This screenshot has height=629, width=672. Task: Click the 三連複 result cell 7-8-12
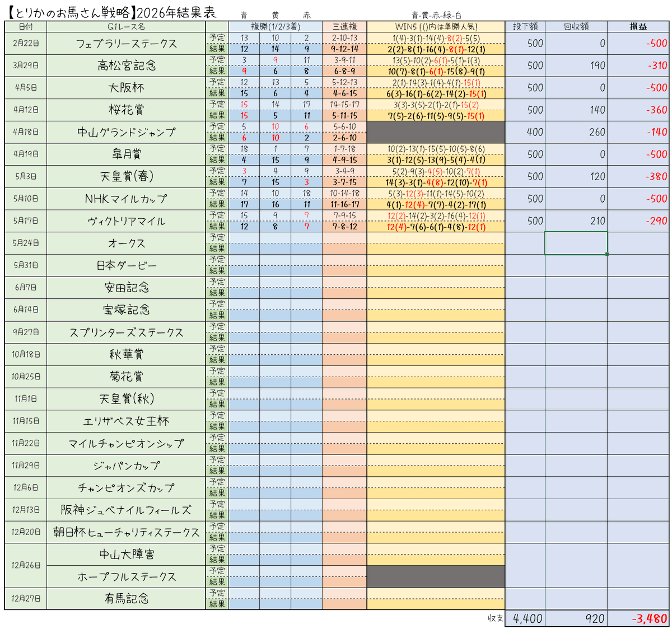click(344, 226)
